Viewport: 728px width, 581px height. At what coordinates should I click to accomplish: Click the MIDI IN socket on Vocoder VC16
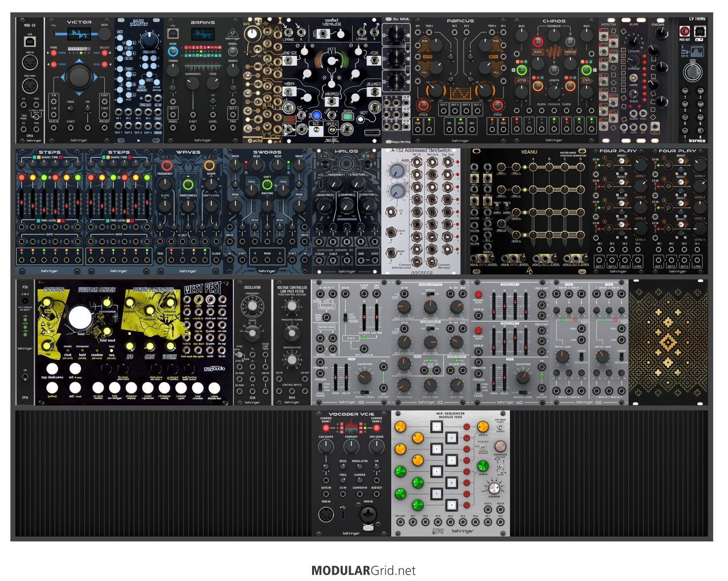pos(327,516)
